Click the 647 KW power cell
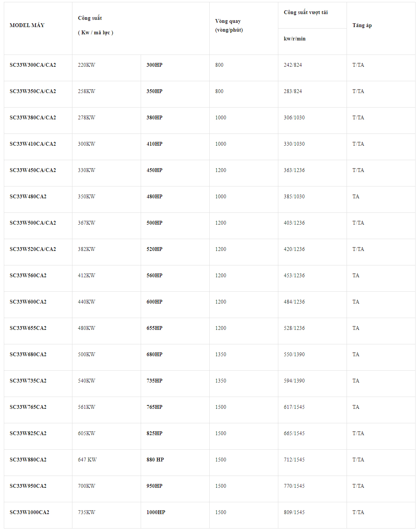 coord(87,460)
